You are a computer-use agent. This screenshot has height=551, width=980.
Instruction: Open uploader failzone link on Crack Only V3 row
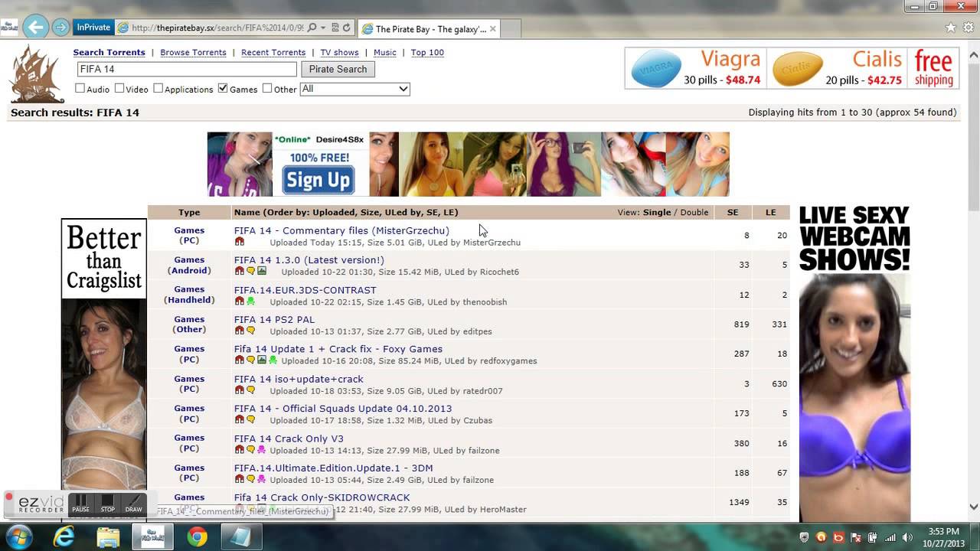point(482,451)
